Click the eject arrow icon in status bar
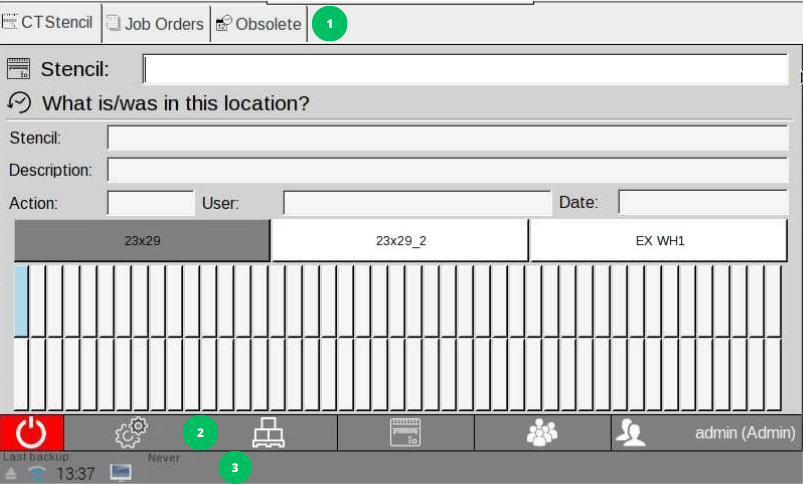803x484 pixels. pos(11,473)
